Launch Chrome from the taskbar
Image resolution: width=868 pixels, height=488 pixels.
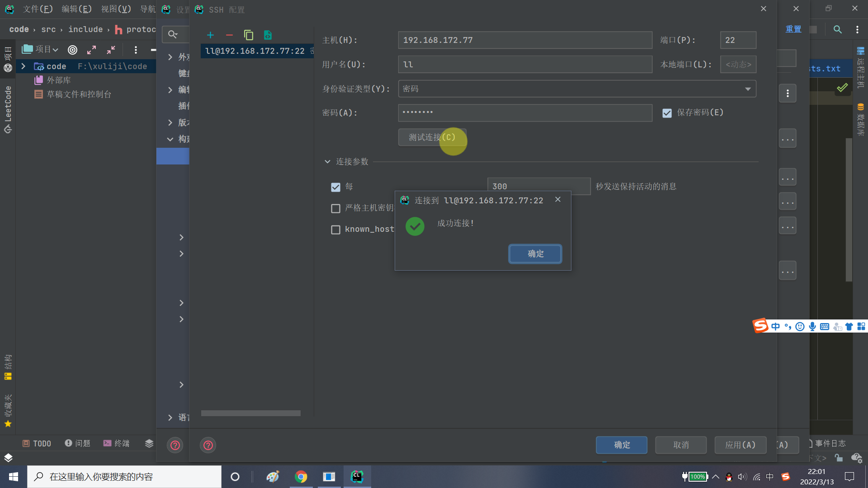point(301,476)
